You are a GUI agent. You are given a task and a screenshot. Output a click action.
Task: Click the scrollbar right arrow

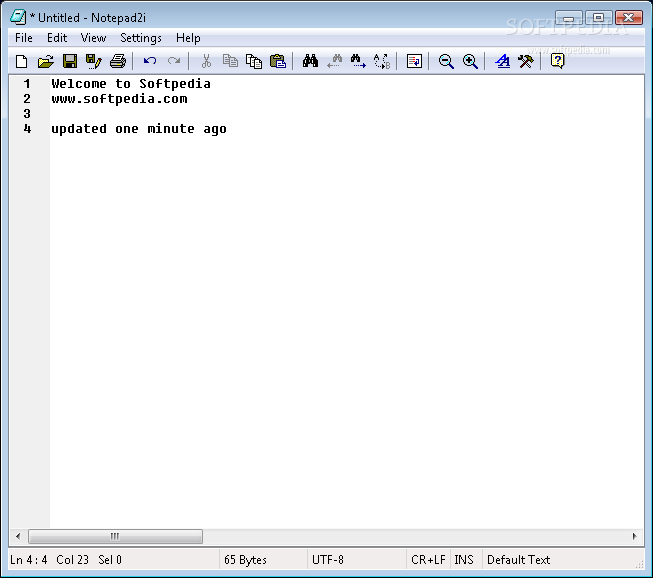[x=634, y=536]
